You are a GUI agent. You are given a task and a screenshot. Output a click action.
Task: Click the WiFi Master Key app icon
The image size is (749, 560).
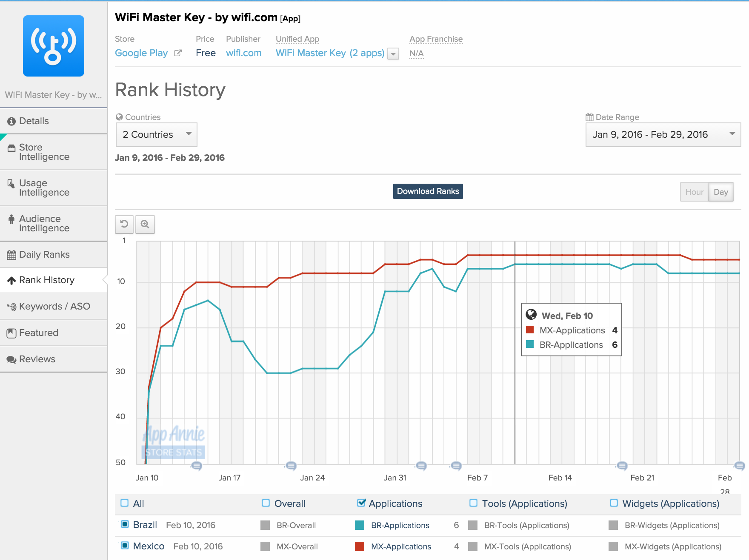(54, 46)
